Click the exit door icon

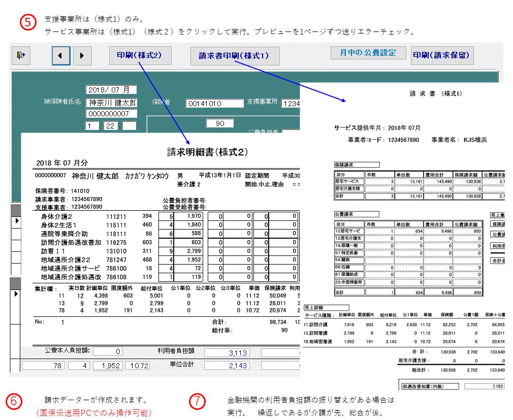[21, 55]
